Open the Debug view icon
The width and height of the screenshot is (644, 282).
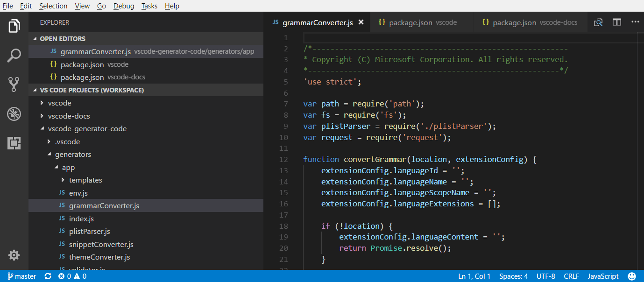coord(14,113)
